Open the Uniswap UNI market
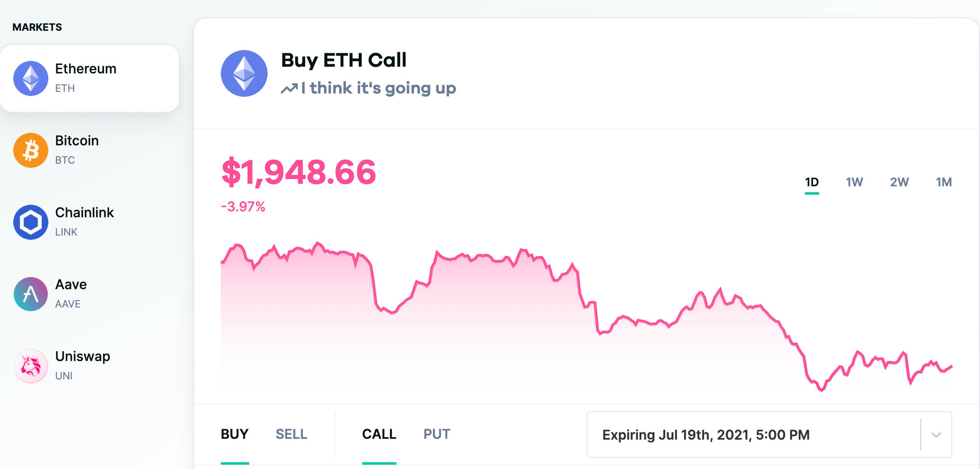The height and width of the screenshot is (469, 980). pyautogui.click(x=82, y=365)
